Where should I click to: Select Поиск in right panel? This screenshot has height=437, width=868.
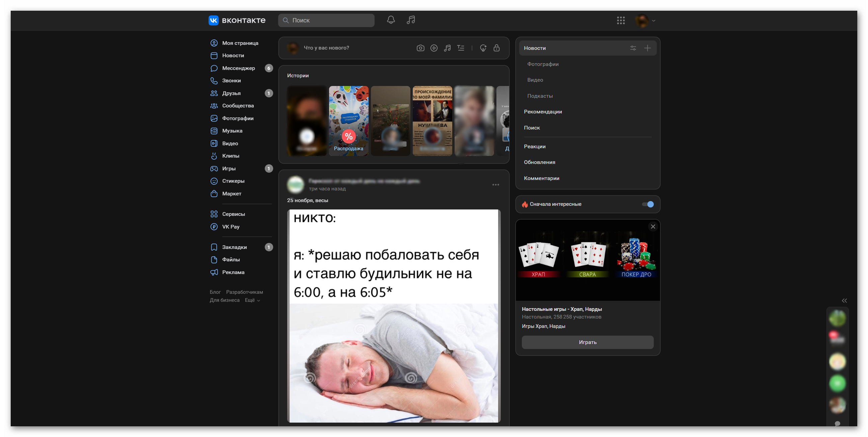(531, 128)
